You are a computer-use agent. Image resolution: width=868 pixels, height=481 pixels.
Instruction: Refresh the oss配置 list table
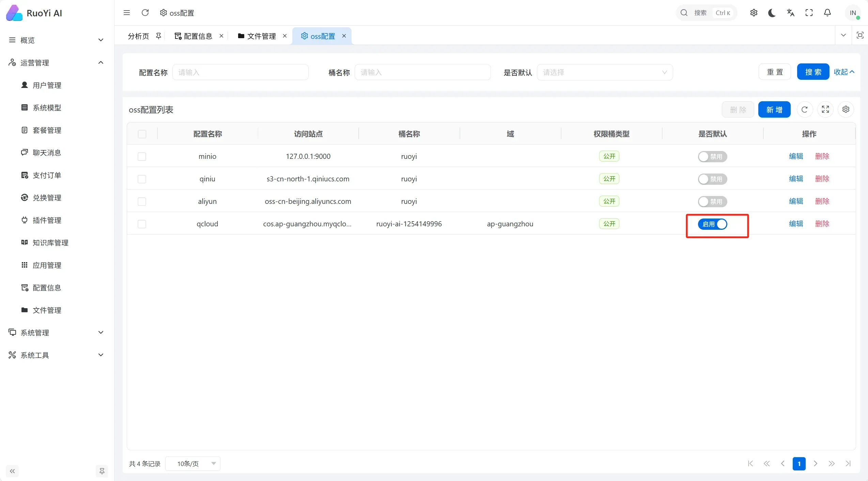(x=805, y=110)
